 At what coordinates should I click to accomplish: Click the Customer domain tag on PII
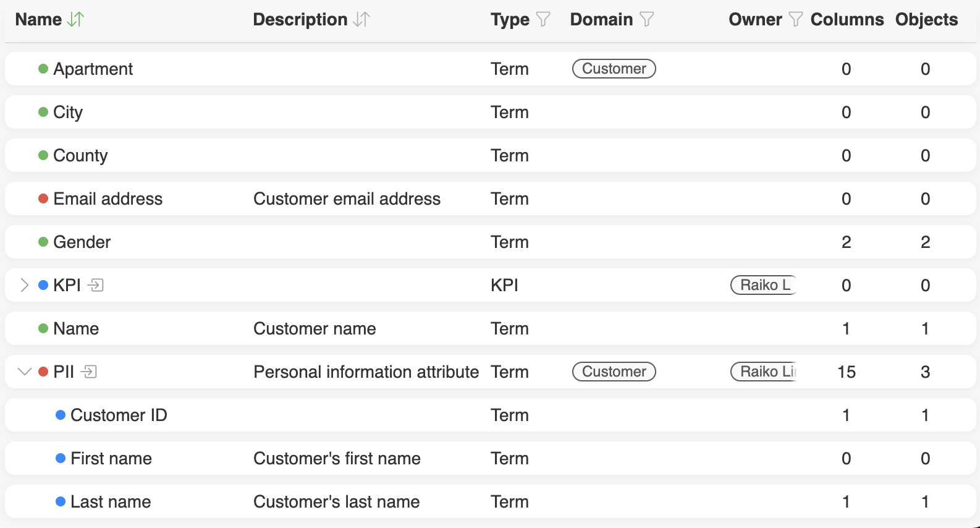(614, 372)
